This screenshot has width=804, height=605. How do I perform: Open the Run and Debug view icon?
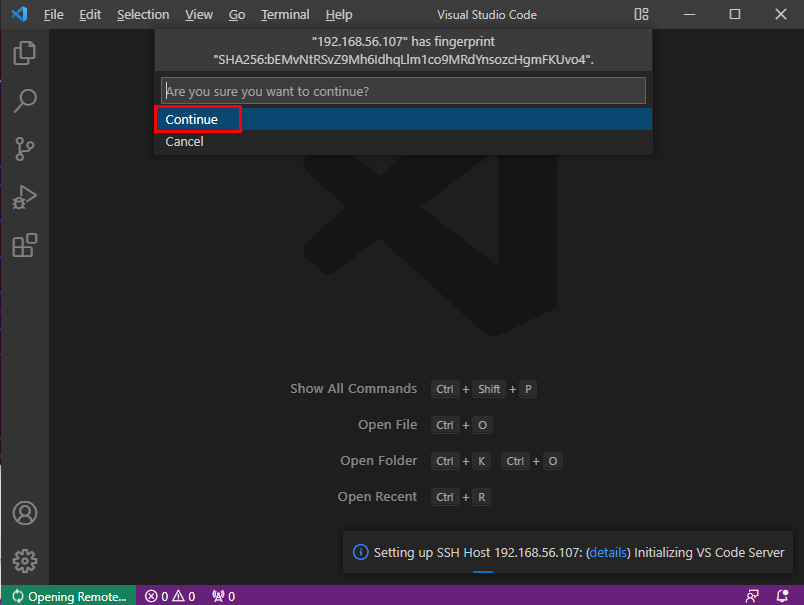(x=25, y=197)
